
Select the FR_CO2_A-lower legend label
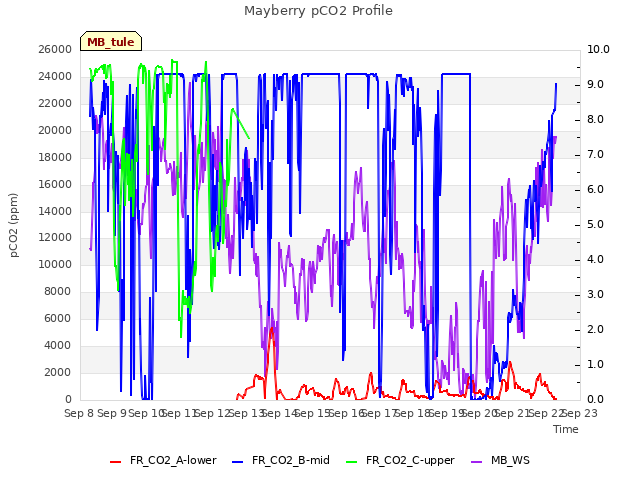[173, 460]
